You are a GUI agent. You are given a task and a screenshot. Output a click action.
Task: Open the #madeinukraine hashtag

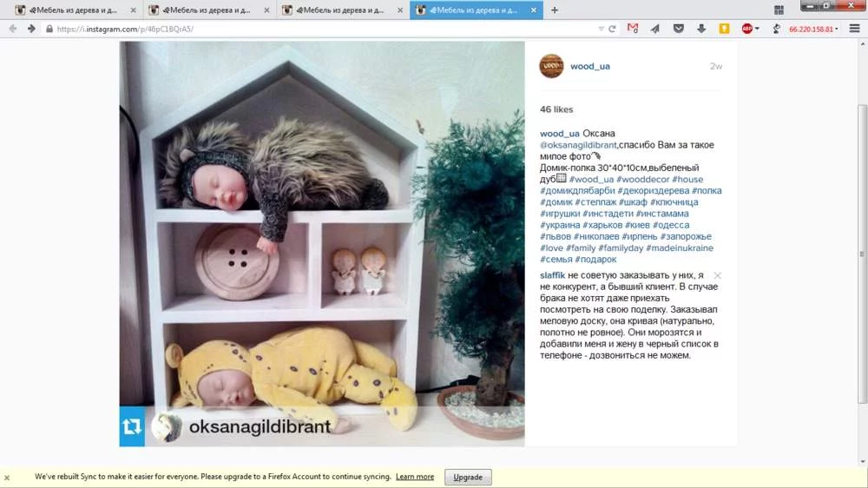tap(680, 247)
